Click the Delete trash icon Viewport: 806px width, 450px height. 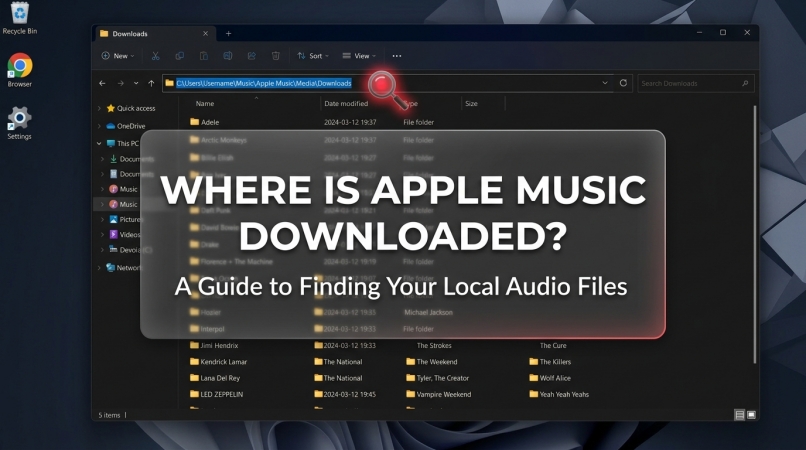click(276, 56)
